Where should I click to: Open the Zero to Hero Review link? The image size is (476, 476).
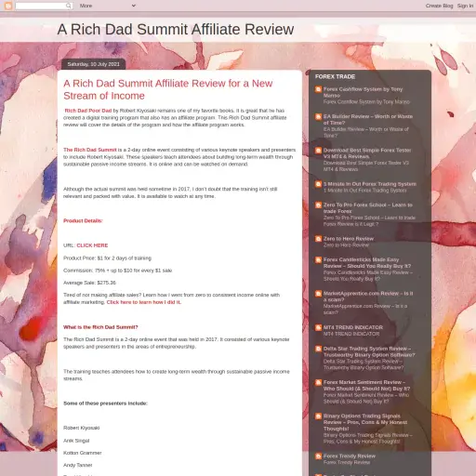(349, 239)
